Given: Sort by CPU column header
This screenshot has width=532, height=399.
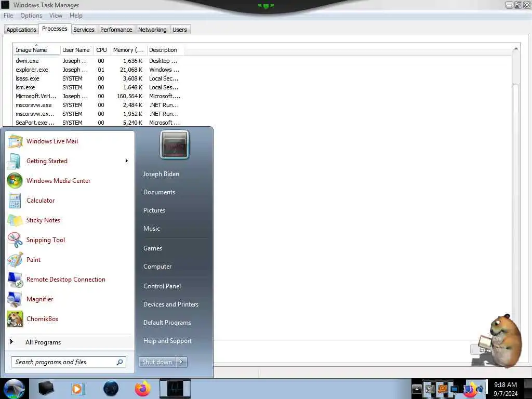Looking at the screenshot, I should 101,50.
